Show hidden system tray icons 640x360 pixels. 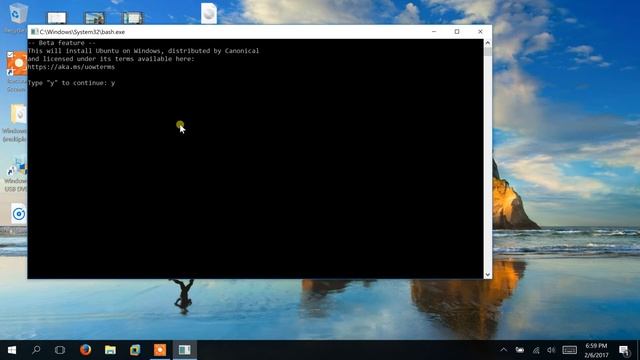click(x=504, y=350)
